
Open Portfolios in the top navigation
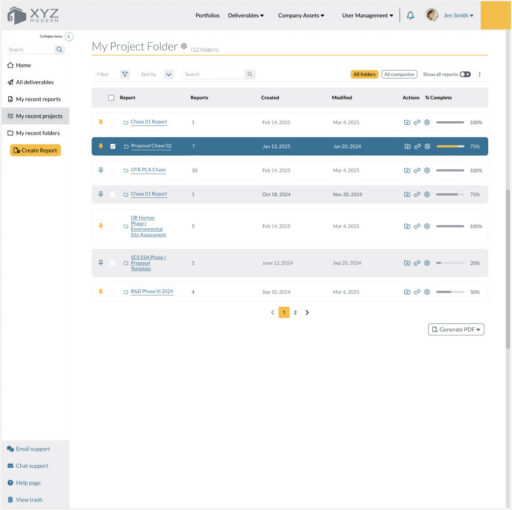pyautogui.click(x=207, y=15)
